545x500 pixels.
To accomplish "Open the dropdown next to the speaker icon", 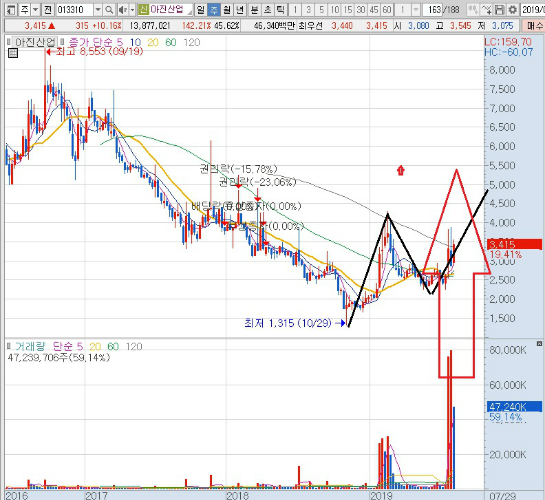I will pyautogui.click(x=132, y=10).
